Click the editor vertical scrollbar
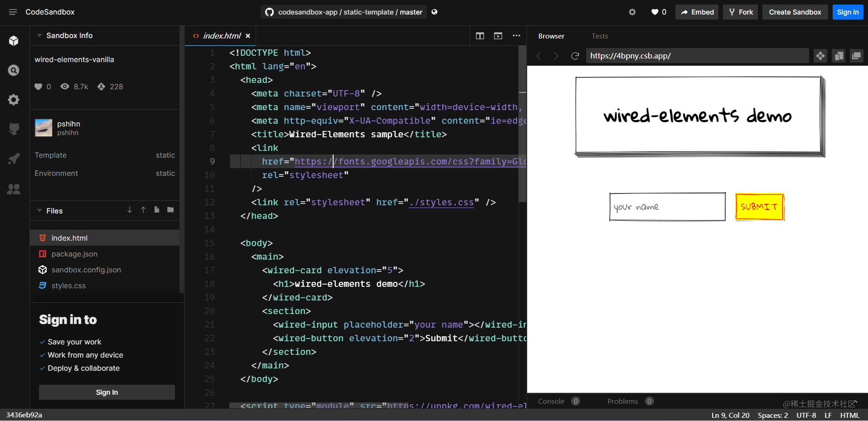The width and height of the screenshot is (868, 421). click(x=523, y=123)
